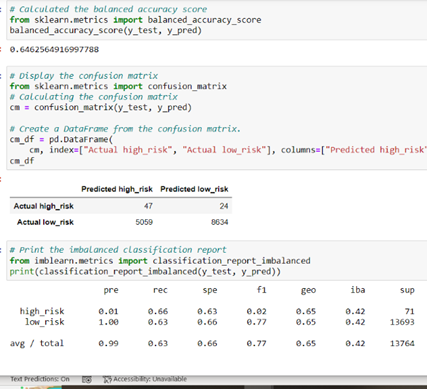
Task: Click the 'low_risk' row label in classification report
Action: pos(45,322)
